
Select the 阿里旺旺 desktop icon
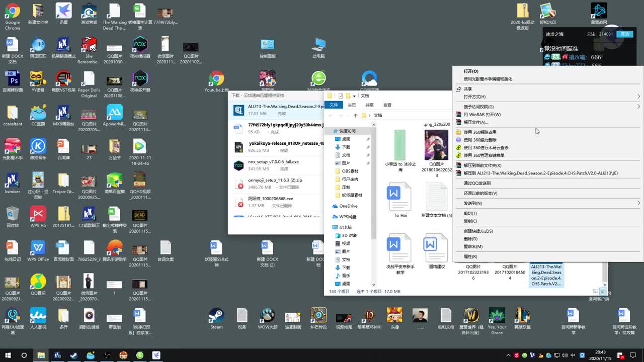(x=38, y=48)
